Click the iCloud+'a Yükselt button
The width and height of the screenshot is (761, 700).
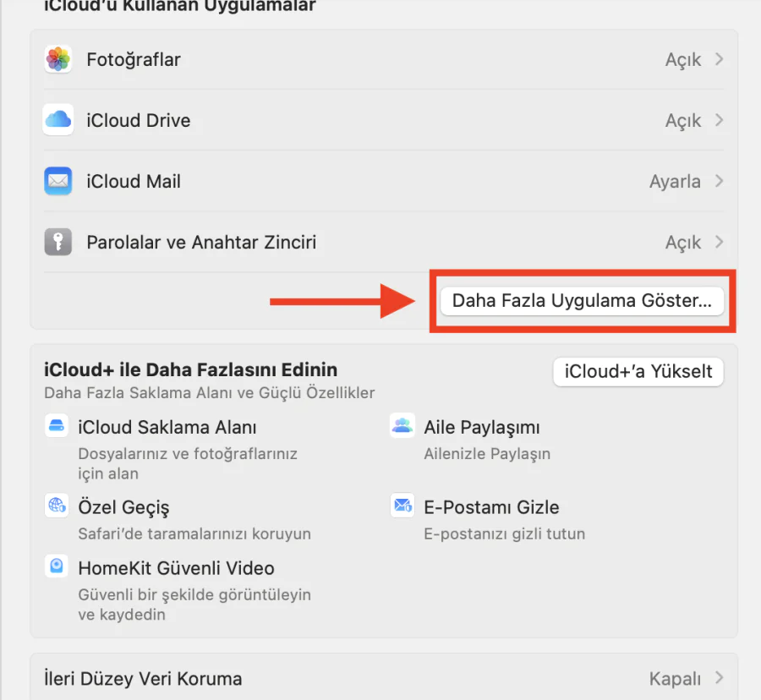coord(638,371)
